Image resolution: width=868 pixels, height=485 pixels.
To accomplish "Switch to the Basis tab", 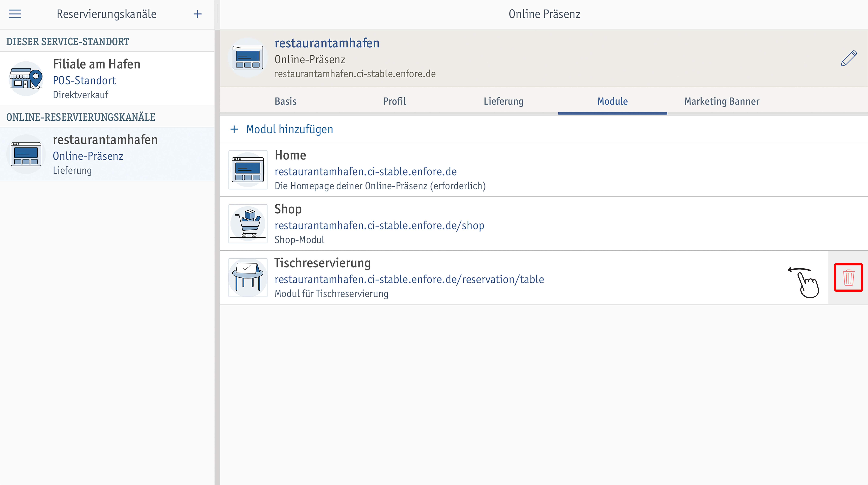I will pos(285,101).
